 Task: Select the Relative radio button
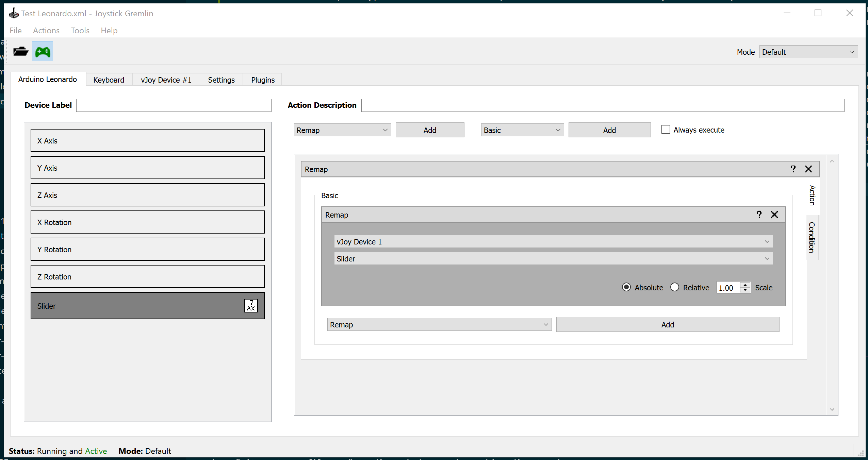(x=674, y=287)
